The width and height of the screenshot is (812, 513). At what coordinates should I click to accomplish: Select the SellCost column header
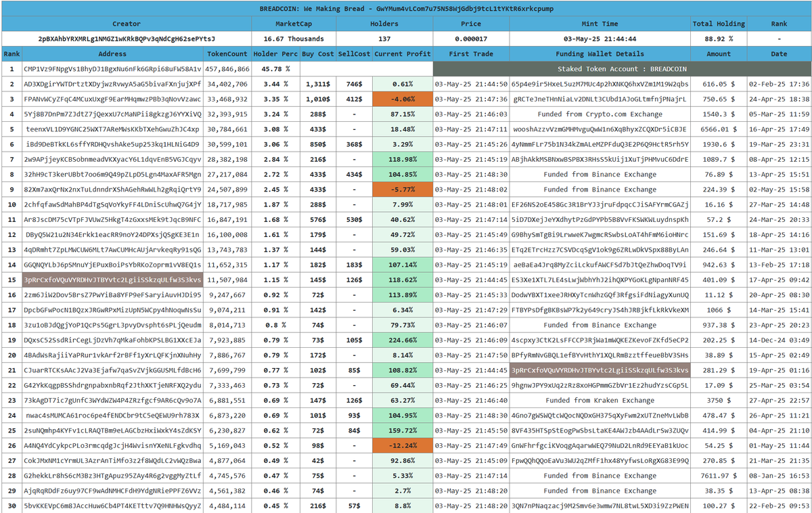coord(354,54)
